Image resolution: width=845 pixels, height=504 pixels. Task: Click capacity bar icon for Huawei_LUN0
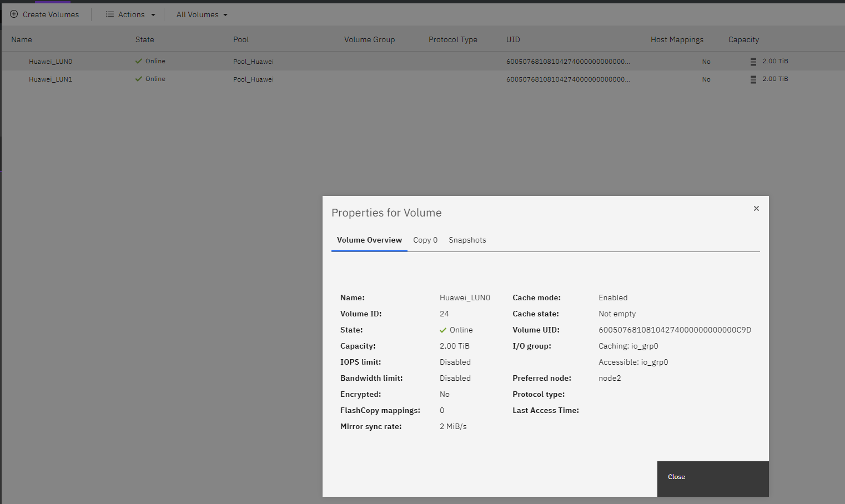click(x=753, y=62)
